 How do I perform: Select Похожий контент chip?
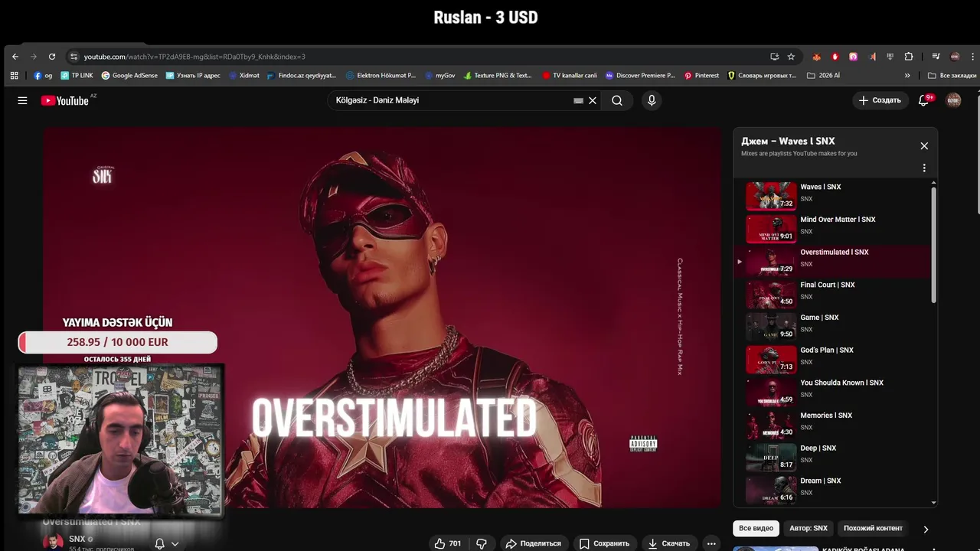click(873, 528)
